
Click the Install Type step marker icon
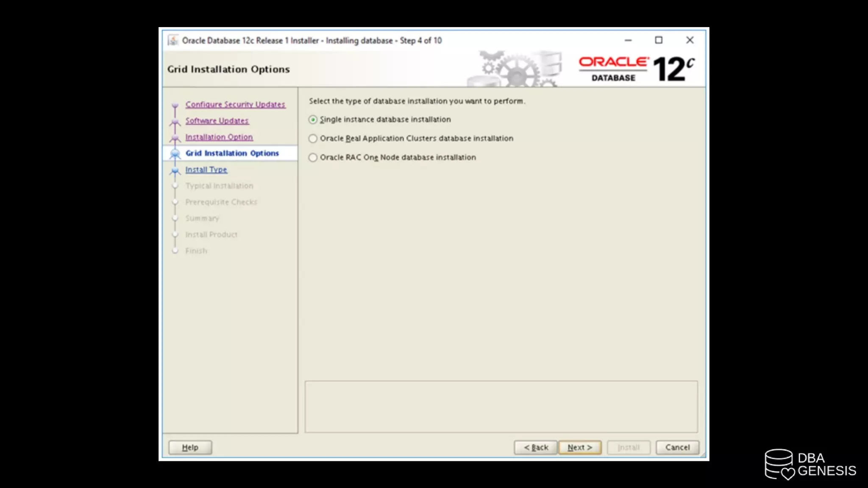175,170
